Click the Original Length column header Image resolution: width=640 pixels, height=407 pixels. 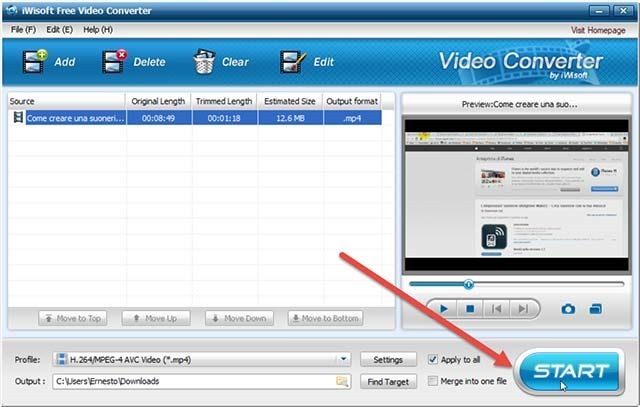click(158, 101)
